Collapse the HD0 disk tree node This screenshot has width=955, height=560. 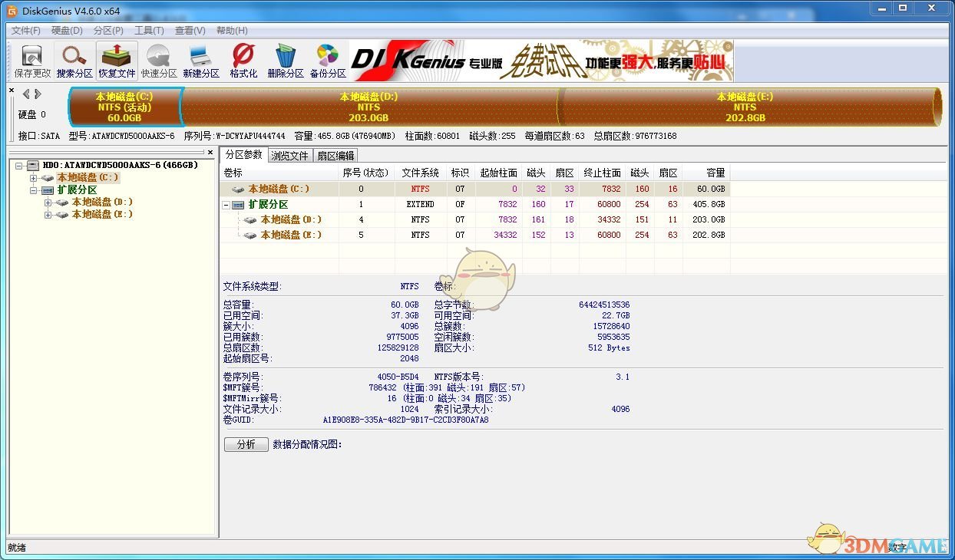18,166
